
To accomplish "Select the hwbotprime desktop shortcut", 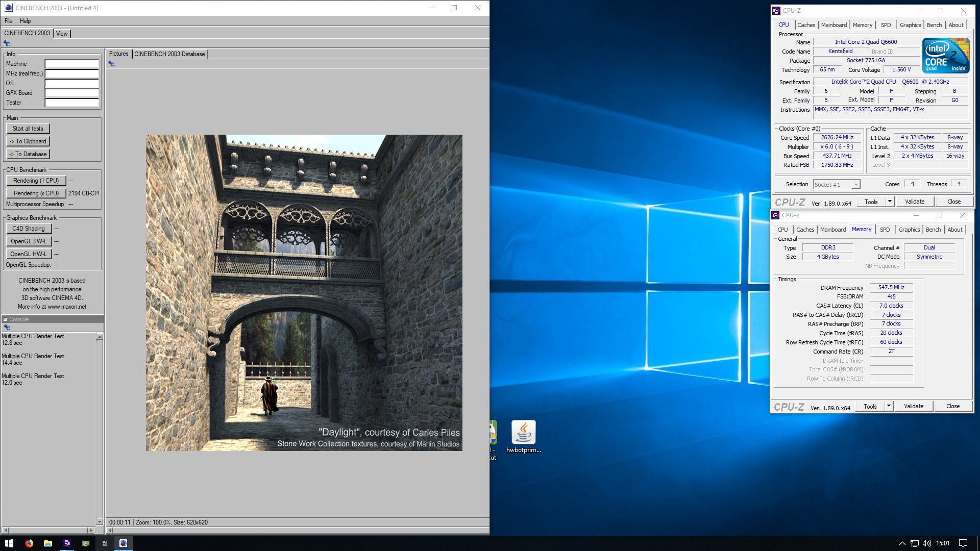I will [x=524, y=437].
